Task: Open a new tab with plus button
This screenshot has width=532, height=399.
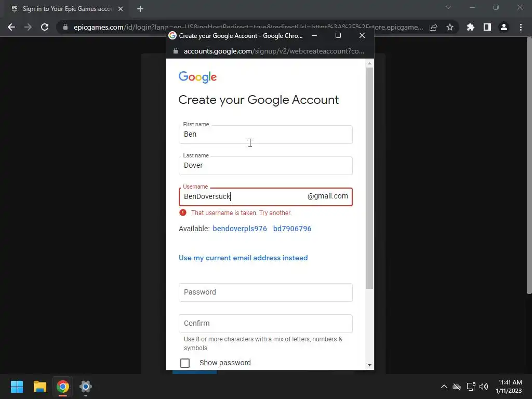Action: pyautogui.click(x=140, y=9)
